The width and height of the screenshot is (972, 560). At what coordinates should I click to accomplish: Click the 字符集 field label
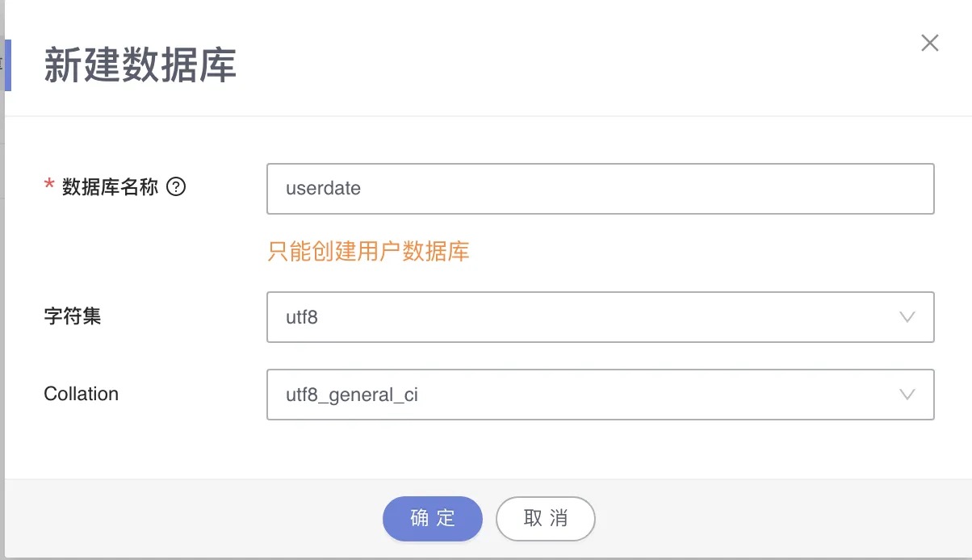click(x=73, y=316)
